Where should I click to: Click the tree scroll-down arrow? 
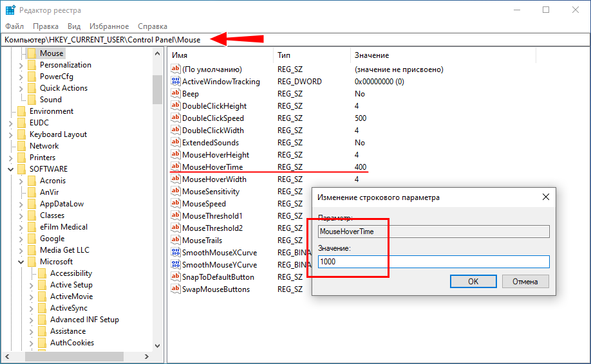pos(158,345)
